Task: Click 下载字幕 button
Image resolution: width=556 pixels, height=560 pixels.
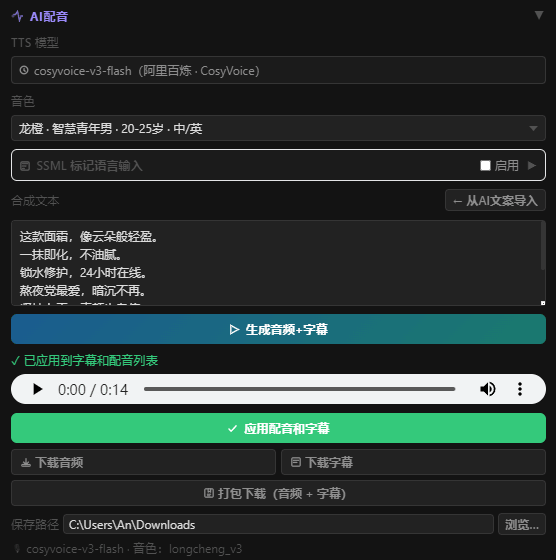Action: [x=413, y=462]
